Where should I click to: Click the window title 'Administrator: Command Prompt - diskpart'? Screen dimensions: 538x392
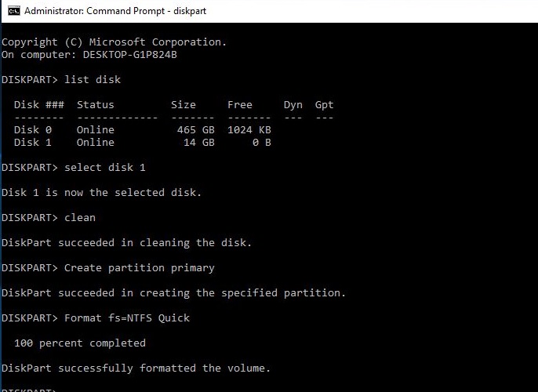[x=115, y=11]
